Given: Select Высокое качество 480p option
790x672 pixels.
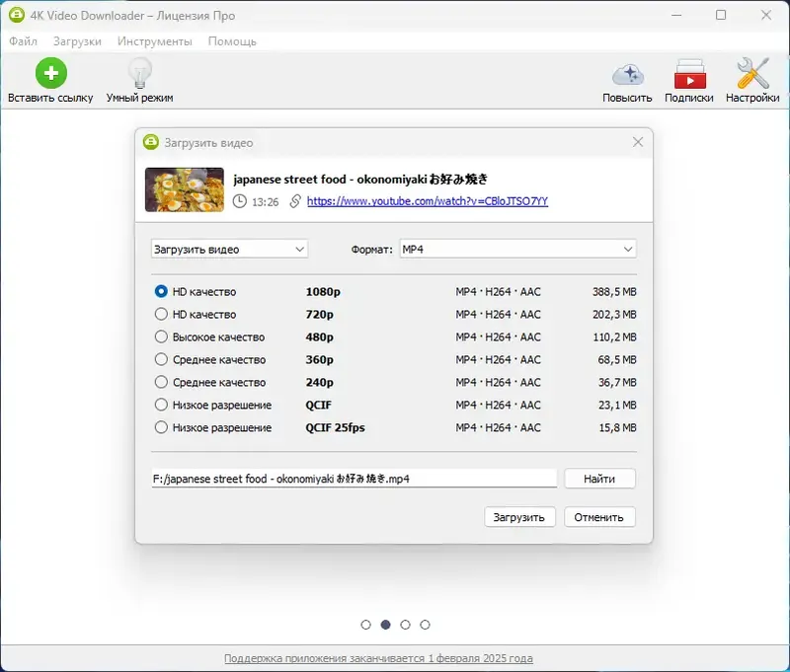Looking at the screenshot, I should [161, 336].
